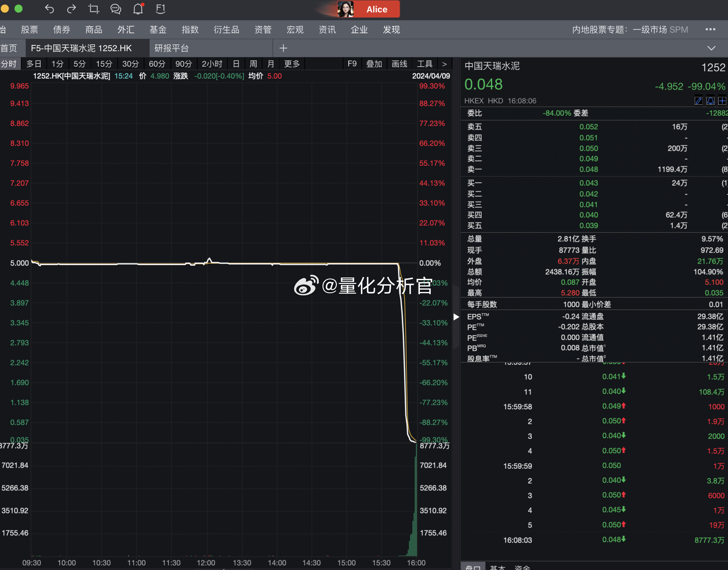Click 卖一 ask price 0.048

pyautogui.click(x=589, y=169)
